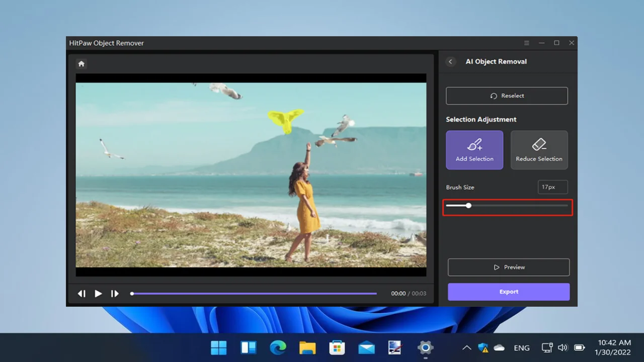Click the brush size slider handle

tap(468, 206)
